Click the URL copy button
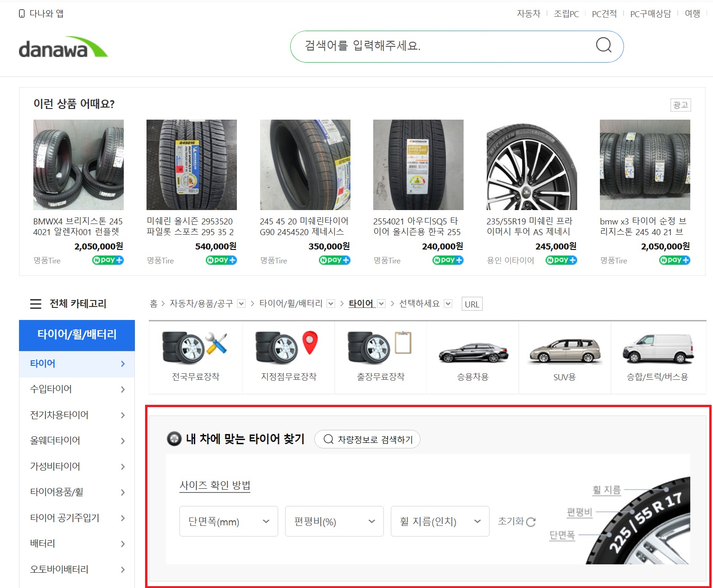The width and height of the screenshot is (713, 588). (x=472, y=304)
